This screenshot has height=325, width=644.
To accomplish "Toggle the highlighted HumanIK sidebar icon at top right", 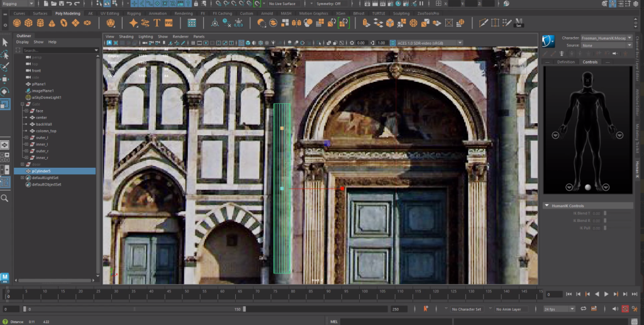I will click(x=613, y=3).
